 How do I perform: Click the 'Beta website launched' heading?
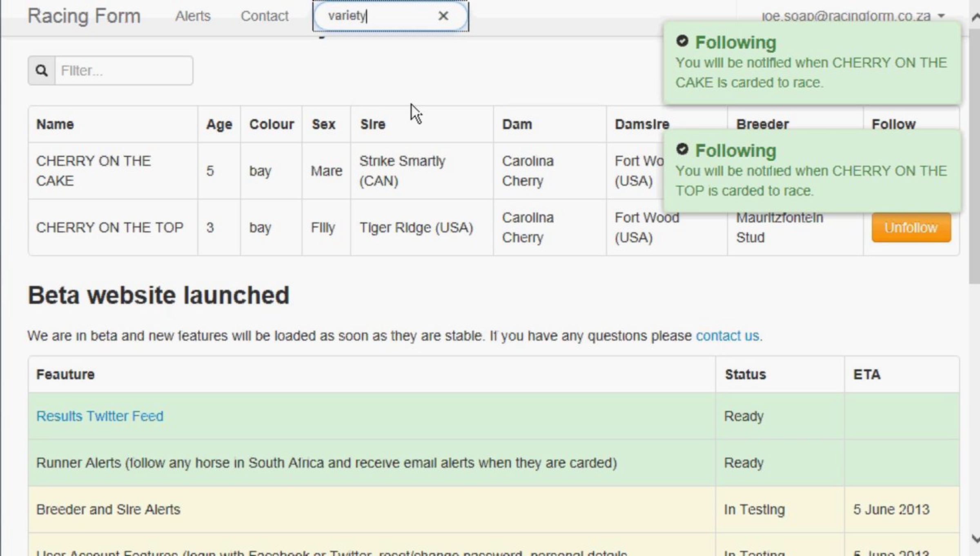[158, 295]
